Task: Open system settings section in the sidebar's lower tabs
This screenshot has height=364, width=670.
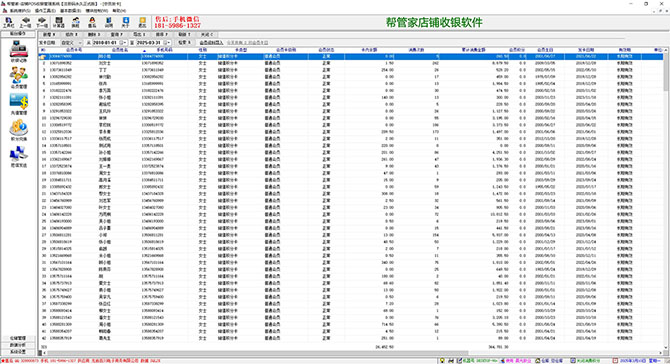Action: [18, 352]
